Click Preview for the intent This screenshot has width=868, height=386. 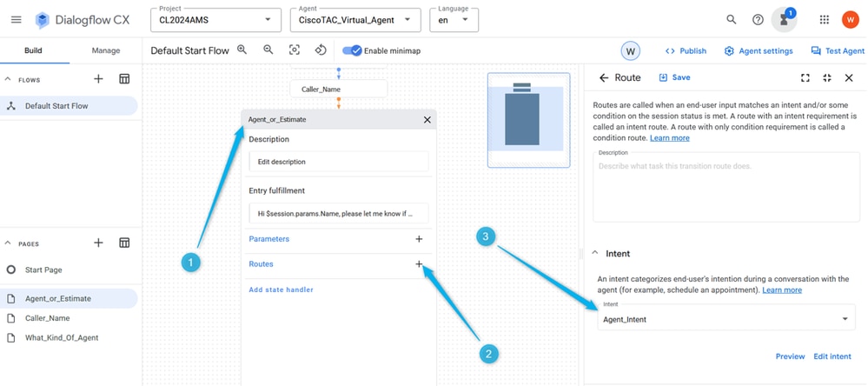coord(791,356)
